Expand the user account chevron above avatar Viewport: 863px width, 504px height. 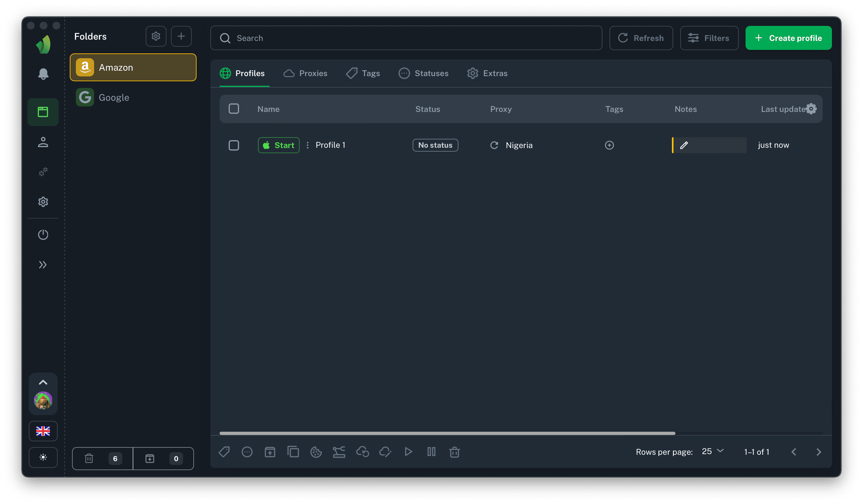tap(43, 382)
